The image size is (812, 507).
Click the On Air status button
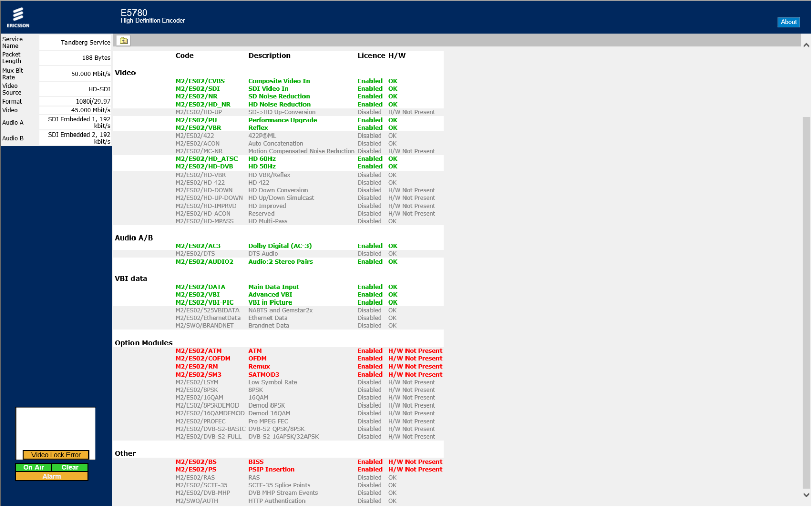pyautogui.click(x=33, y=467)
